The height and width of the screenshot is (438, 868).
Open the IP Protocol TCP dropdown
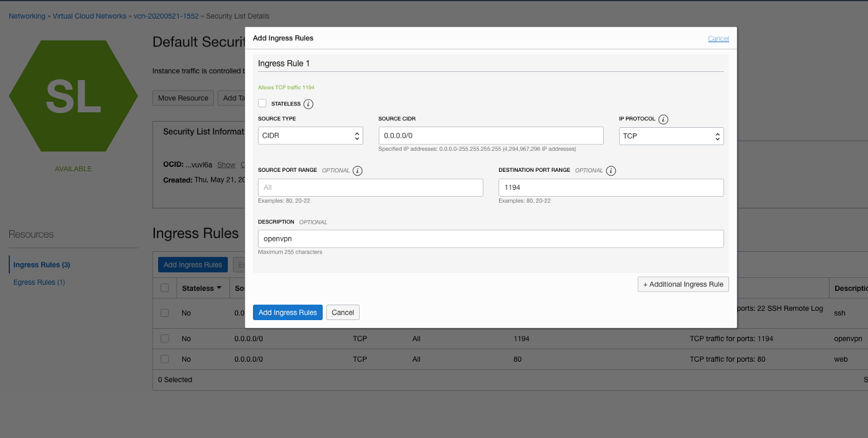point(671,136)
